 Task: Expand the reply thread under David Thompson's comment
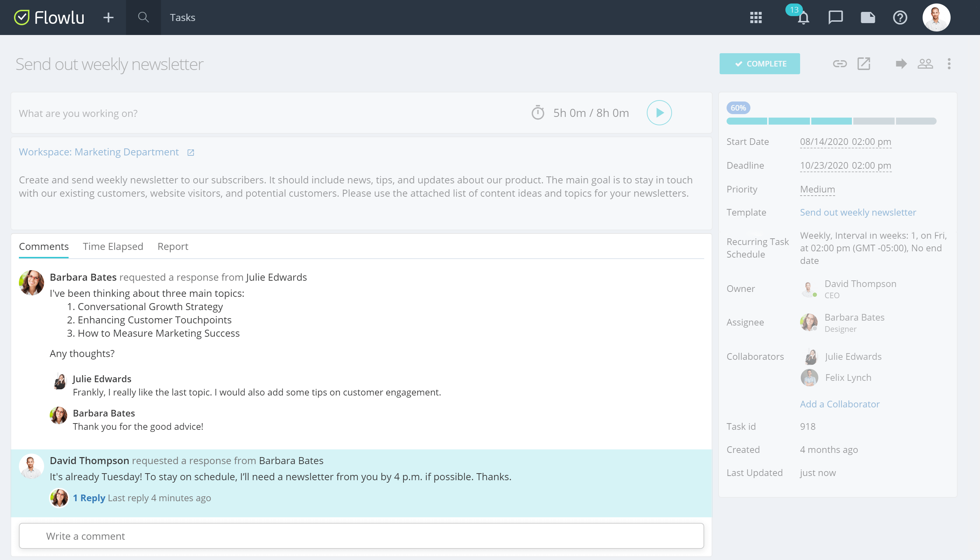click(89, 498)
